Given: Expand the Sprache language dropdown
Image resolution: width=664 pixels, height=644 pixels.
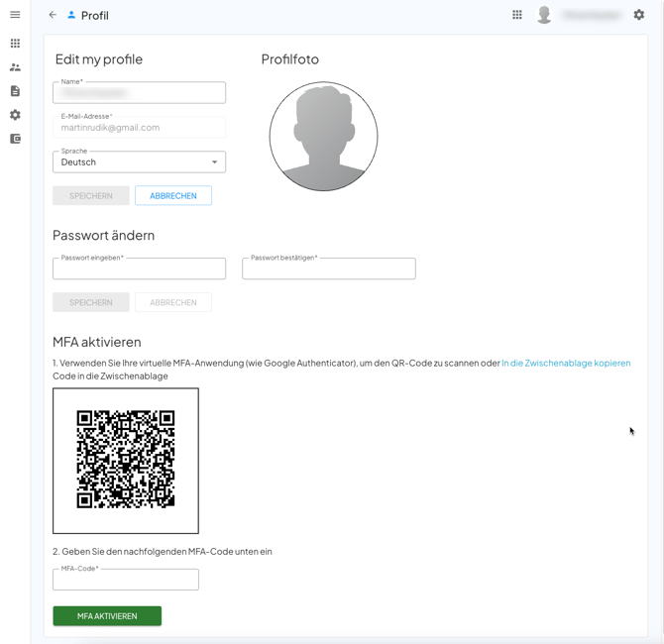Looking at the screenshot, I should (139, 161).
